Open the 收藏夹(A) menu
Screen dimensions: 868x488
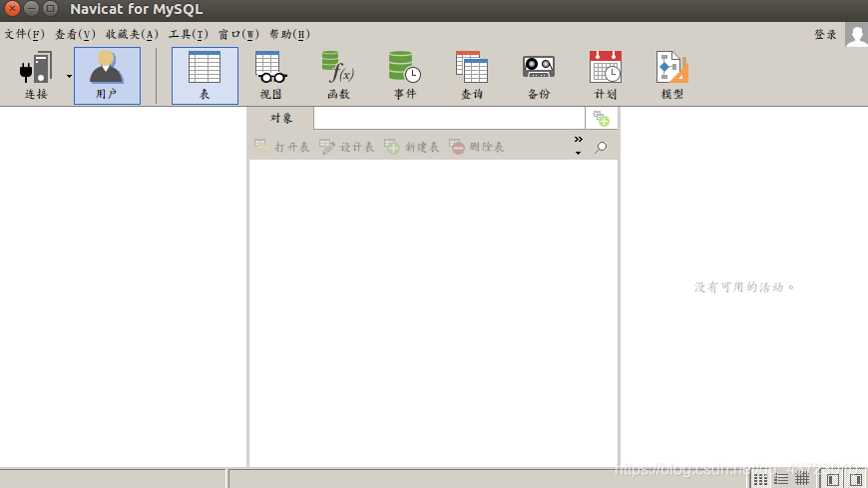click(132, 34)
